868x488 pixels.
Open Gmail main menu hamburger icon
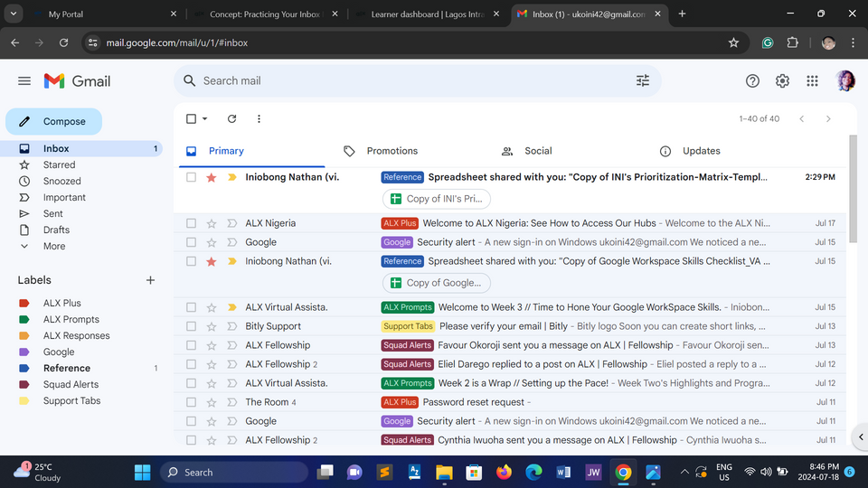[24, 81]
